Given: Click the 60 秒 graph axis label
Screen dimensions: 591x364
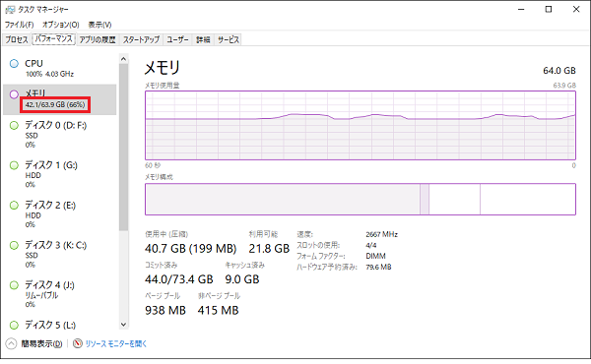Looking at the screenshot, I should coord(153,165).
